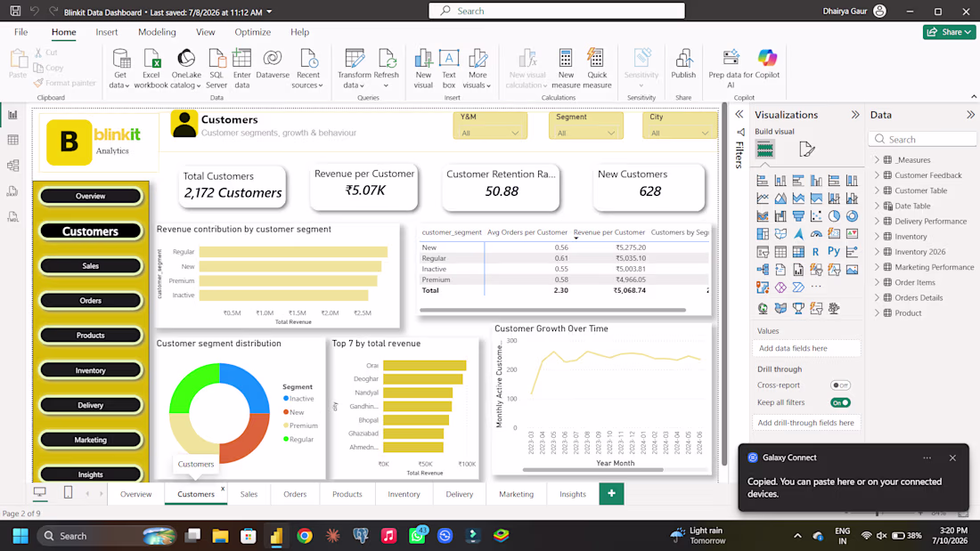Click the Customer Growth chart horizontal scrollbar
The height and width of the screenshot is (551, 980).
(x=592, y=470)
